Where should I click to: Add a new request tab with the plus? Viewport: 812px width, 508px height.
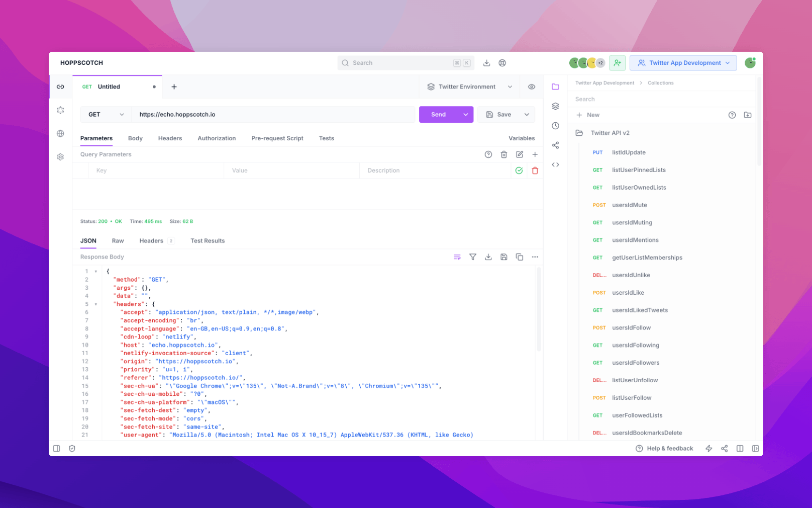click(174, 87)
